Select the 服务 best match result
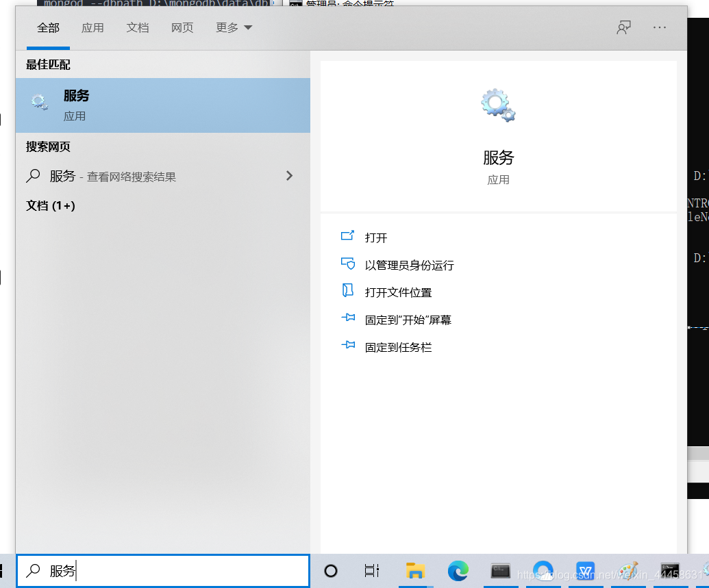Viewport: 709px width, 588px height. (163, 105)
